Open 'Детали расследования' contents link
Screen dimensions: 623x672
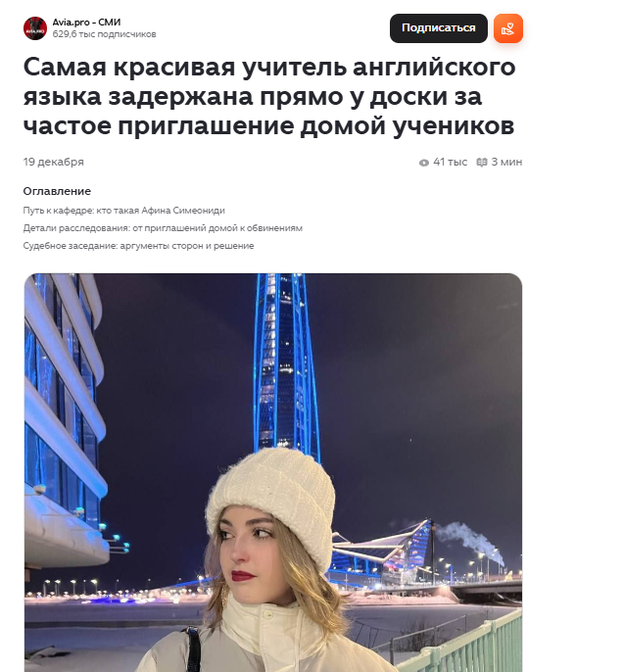point(163,228)
